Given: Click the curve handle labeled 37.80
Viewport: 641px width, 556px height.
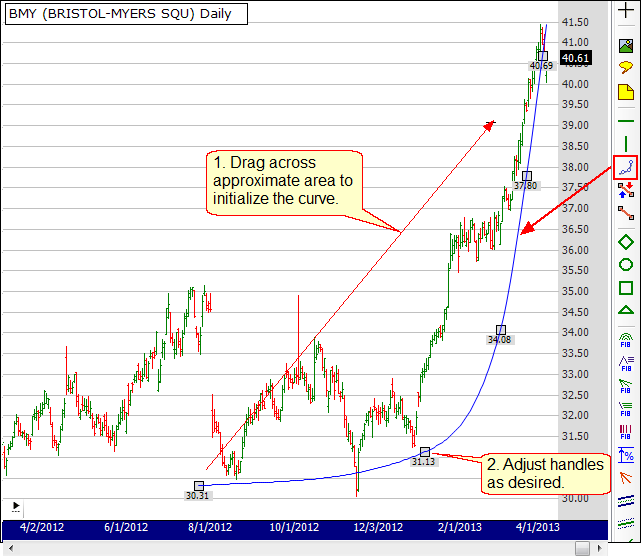Looking at the screenshot, I should pos(527,176).
